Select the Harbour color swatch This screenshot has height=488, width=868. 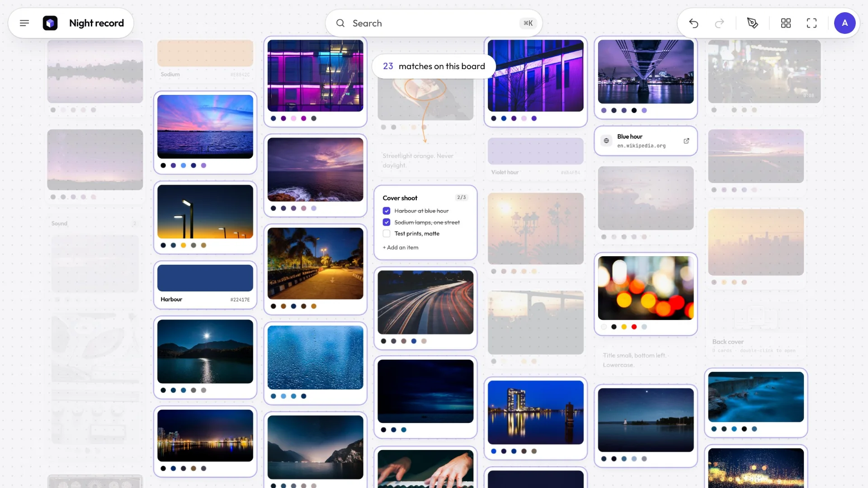point(205,278)
